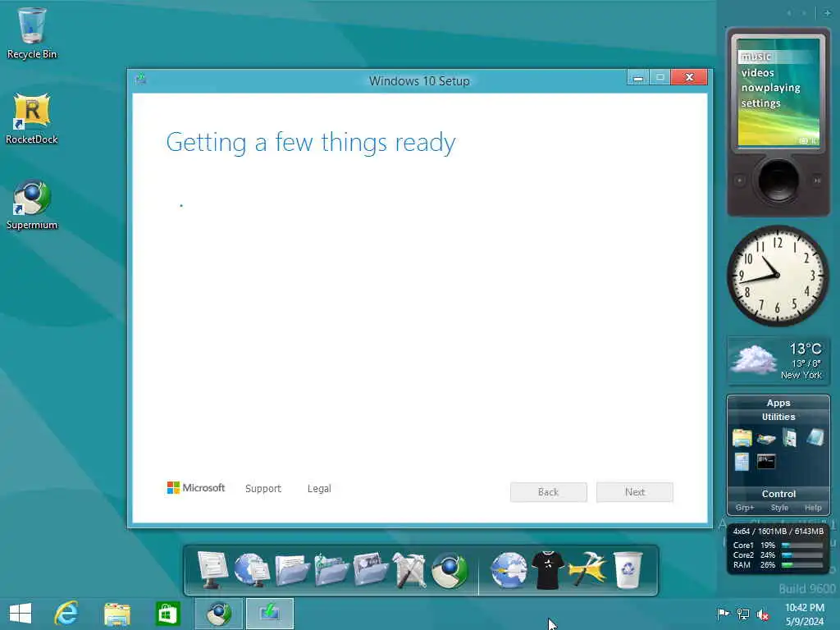
Task: Click the analog clock gadget
Action: pos(778,276)
